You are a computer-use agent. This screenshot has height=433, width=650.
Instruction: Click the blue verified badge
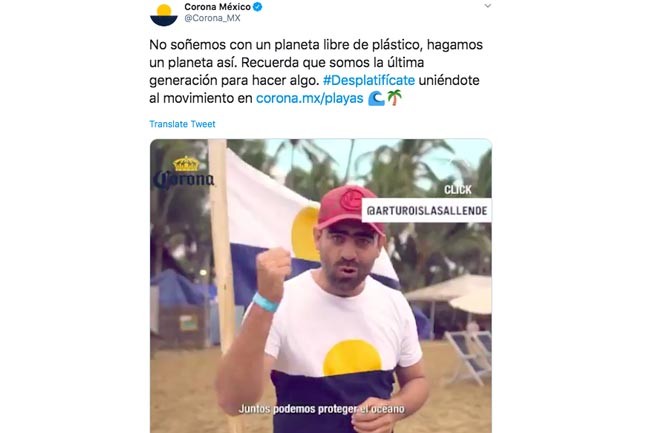tap(257, 7)
